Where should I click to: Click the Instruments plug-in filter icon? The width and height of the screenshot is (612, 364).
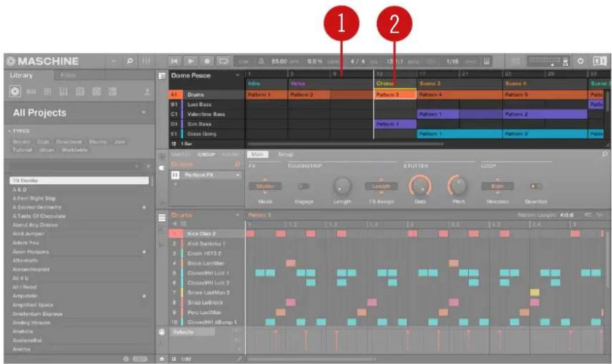63,91
